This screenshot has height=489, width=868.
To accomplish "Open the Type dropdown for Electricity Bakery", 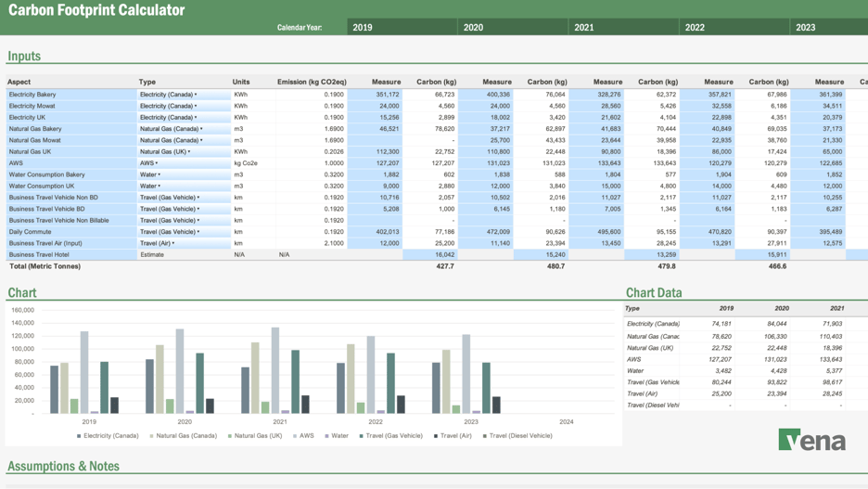I will (196, 95).
